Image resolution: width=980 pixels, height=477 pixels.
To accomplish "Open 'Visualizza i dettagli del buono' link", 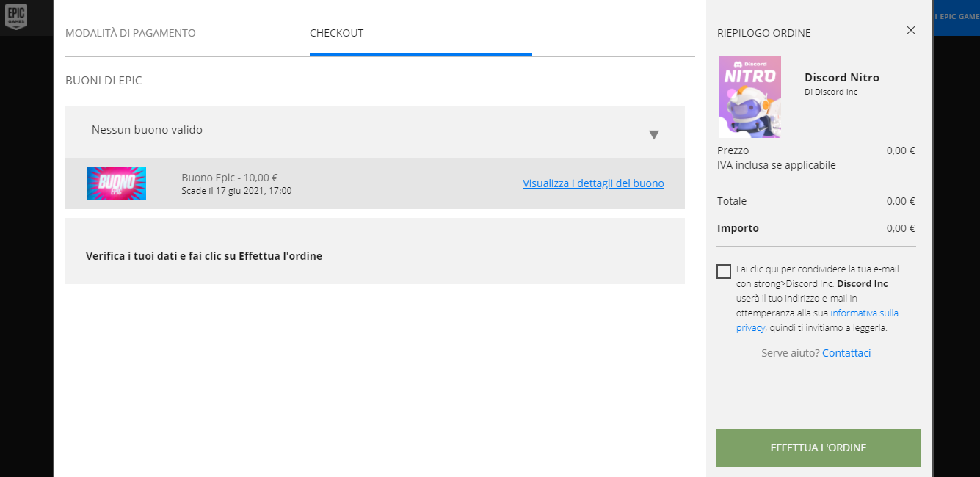I will 593,183.
